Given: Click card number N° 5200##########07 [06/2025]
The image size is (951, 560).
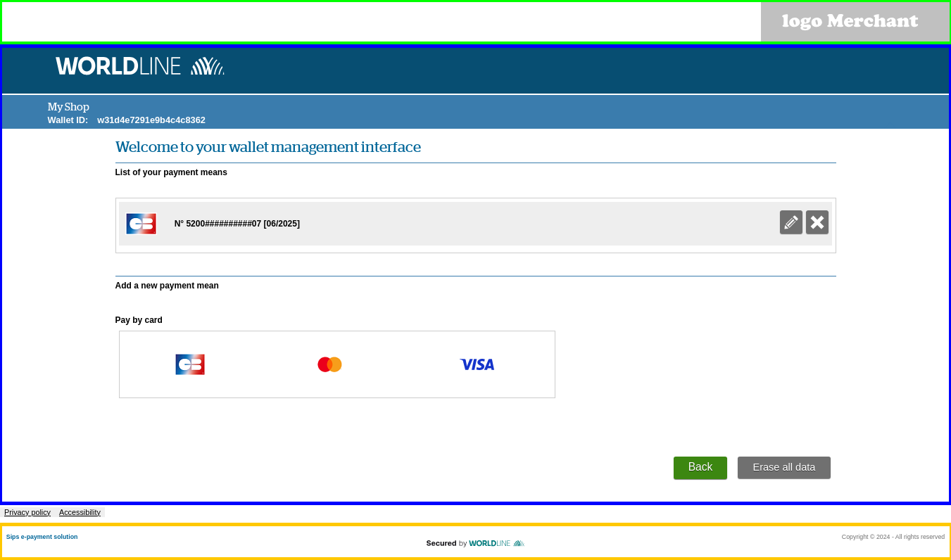Looking at the screenshot, I should tap(237, 224).
